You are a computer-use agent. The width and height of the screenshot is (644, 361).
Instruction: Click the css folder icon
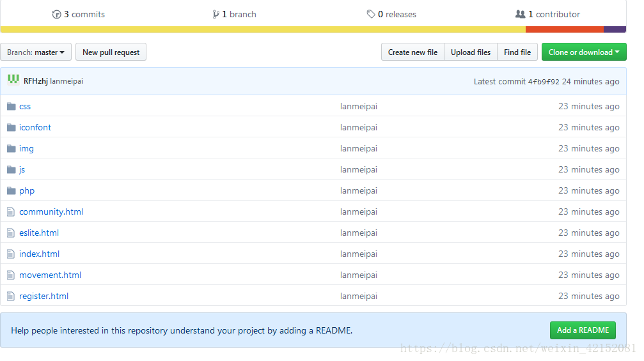point(11,106)
